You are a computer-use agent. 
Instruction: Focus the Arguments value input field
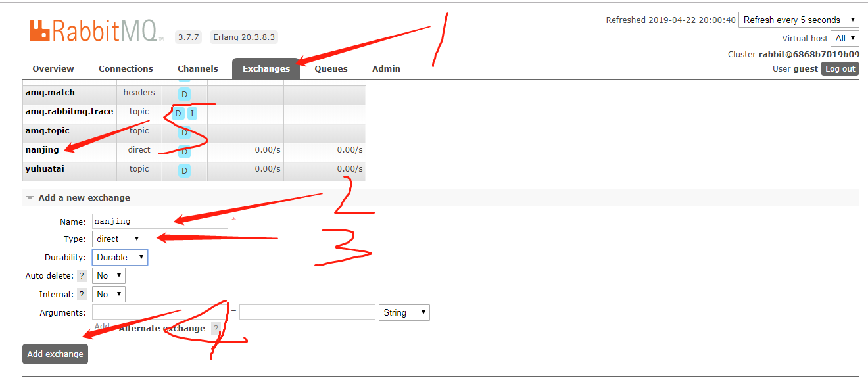tap(307, 312)
